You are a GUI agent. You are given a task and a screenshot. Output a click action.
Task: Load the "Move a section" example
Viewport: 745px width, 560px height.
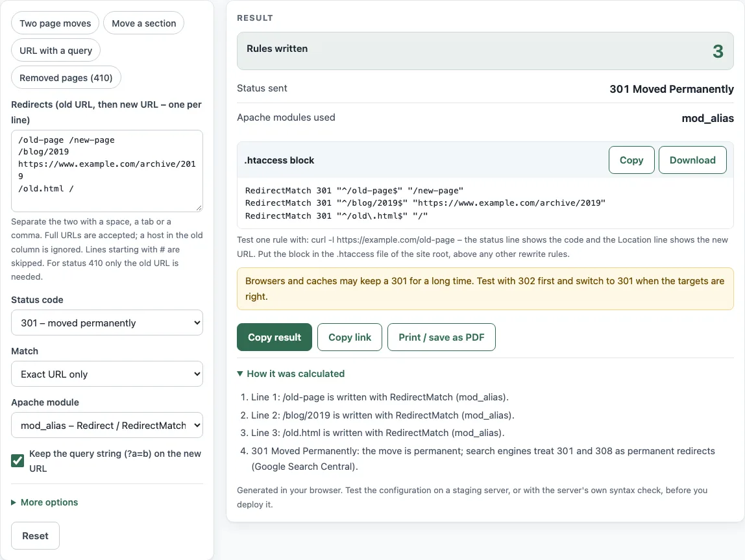click(143, 23)
